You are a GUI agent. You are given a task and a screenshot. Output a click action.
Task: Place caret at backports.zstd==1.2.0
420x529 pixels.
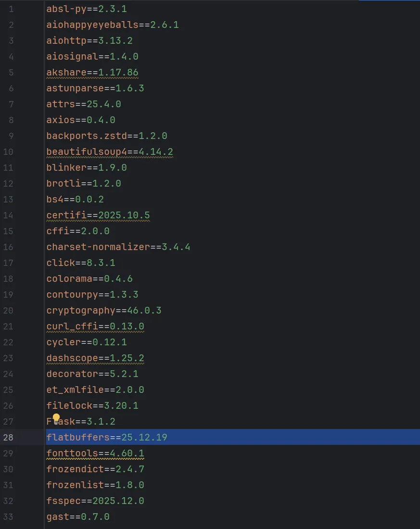pyautogui.click(x=107, y=136)
